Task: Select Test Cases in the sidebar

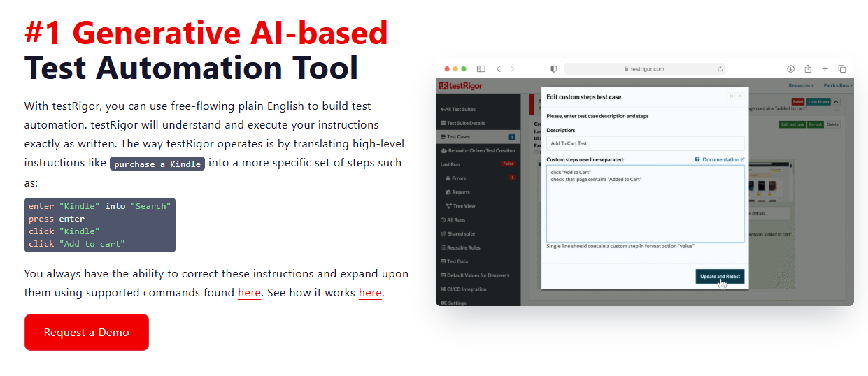Action: [459, 137]
